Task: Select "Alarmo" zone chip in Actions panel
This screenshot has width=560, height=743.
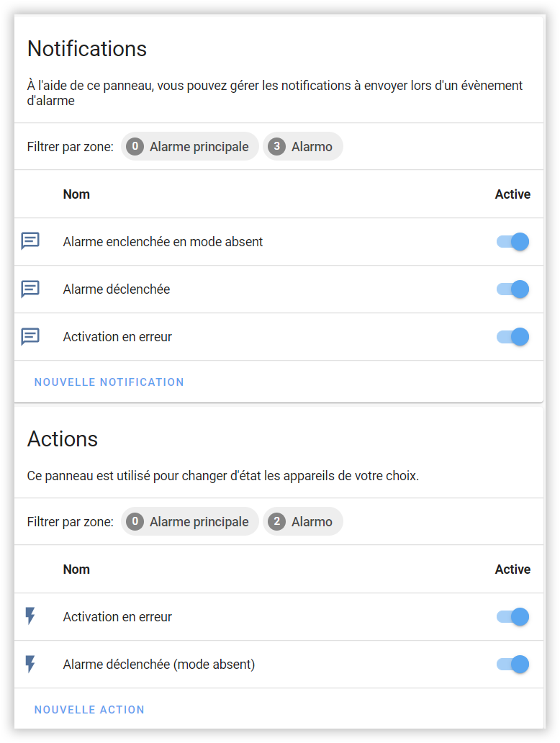Action: click(303, 522)
